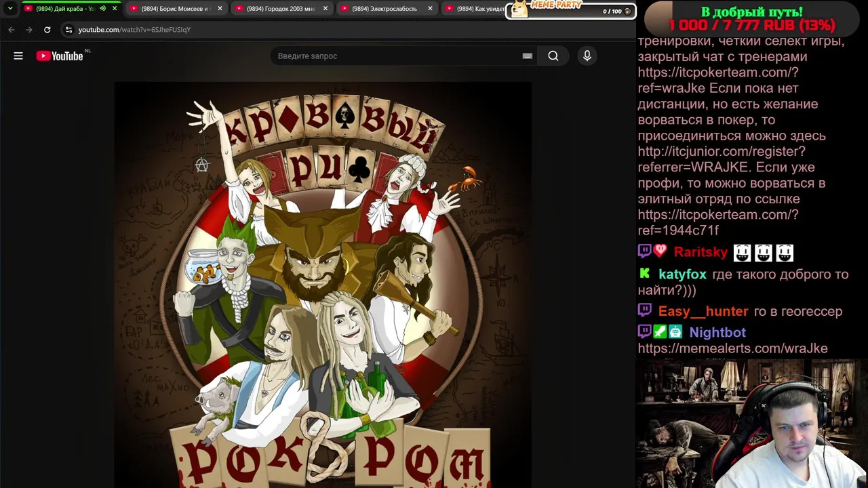Click the heart badge beside Raritsky
This screenshot has width=868, height=488.
tap(660, 251)
